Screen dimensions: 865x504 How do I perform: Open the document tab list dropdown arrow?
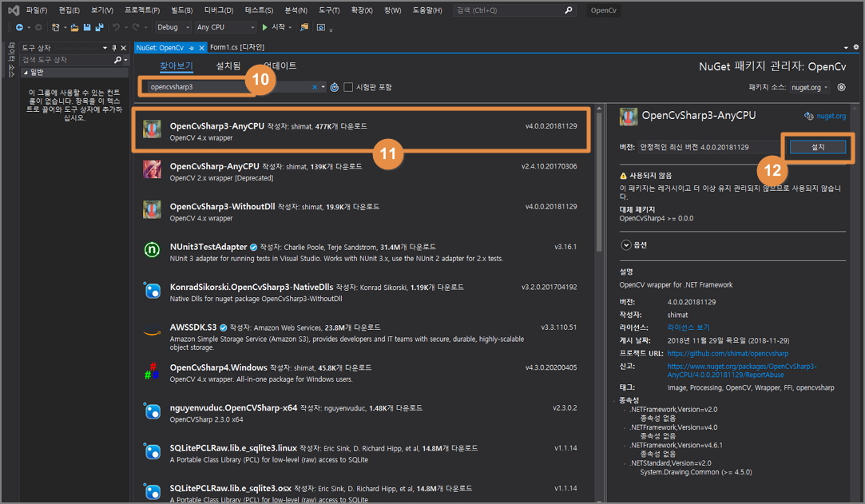click(x=846, y=47)
